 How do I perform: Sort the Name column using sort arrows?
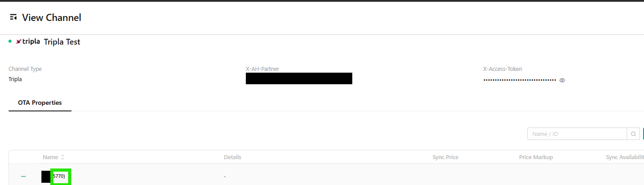tap(63, 157)
